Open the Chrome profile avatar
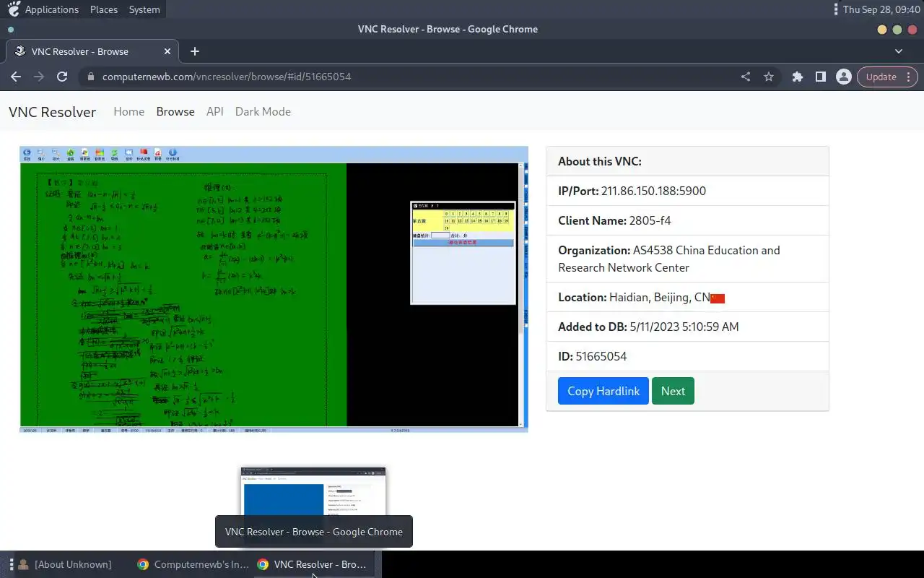The height and width of the screenshot is (578, 924). pyautogui.click(x=844, y=77)
